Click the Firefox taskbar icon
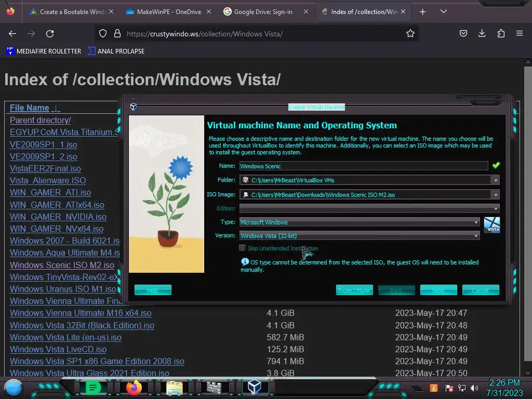The height and width of the screenshot is (399, 532). click(x=134, y=388)
